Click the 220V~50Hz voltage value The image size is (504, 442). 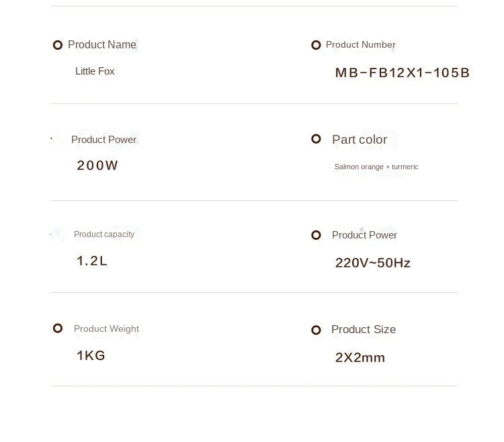click(x=373, y=263)
